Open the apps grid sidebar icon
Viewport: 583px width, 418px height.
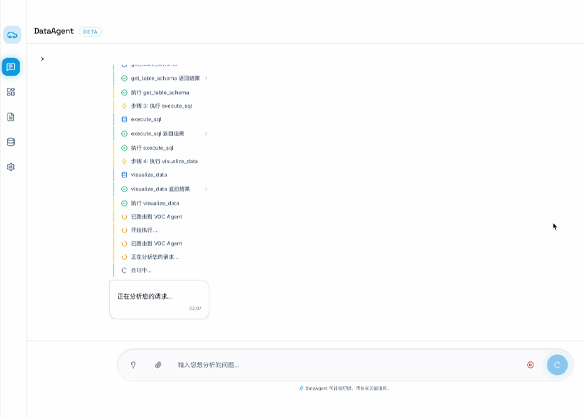click(11, 92)
